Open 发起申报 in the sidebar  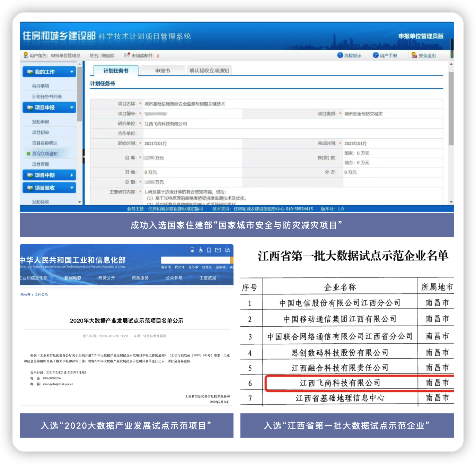41,122
